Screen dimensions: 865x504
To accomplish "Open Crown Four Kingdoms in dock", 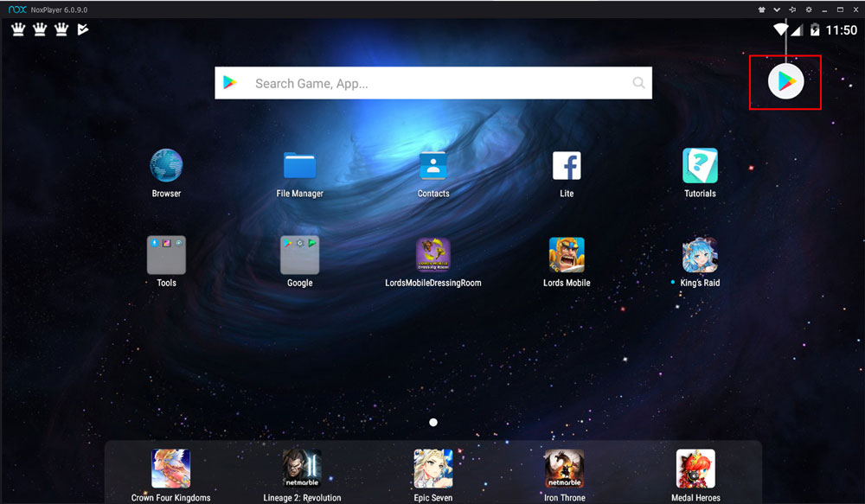I will point(171,469).
